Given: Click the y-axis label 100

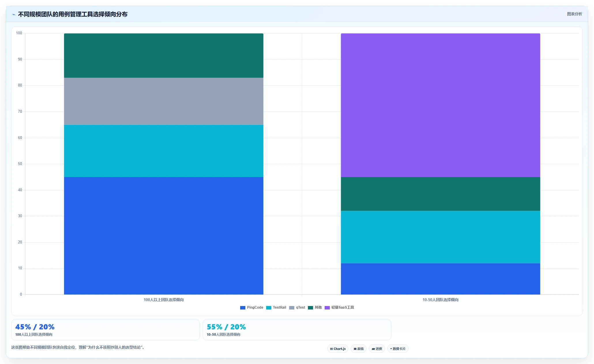Looking at the screenshot, I should tap(19, 33).
